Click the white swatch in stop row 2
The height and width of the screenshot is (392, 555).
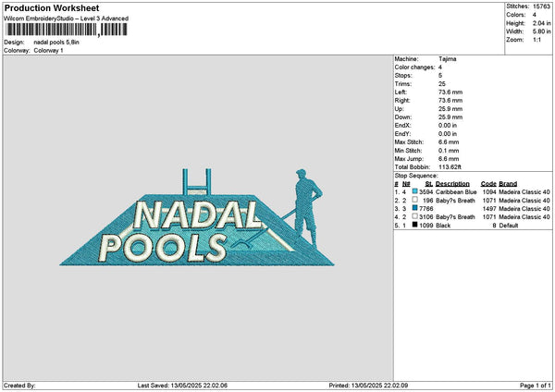pos(414,200)
